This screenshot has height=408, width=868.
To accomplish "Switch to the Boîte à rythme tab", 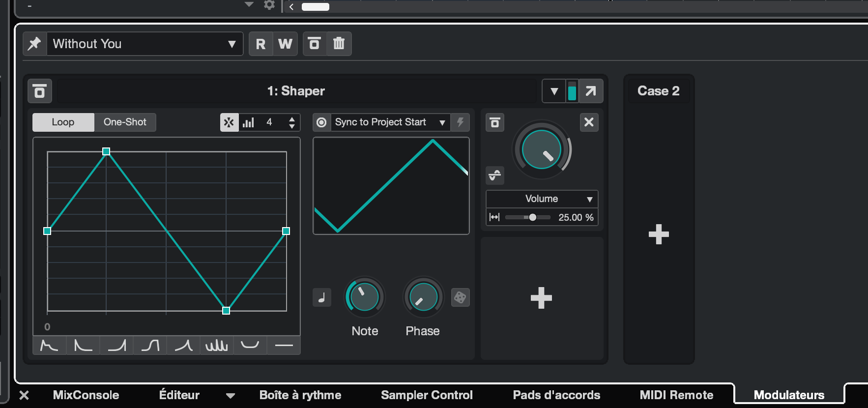I will (x=300, y=395).
